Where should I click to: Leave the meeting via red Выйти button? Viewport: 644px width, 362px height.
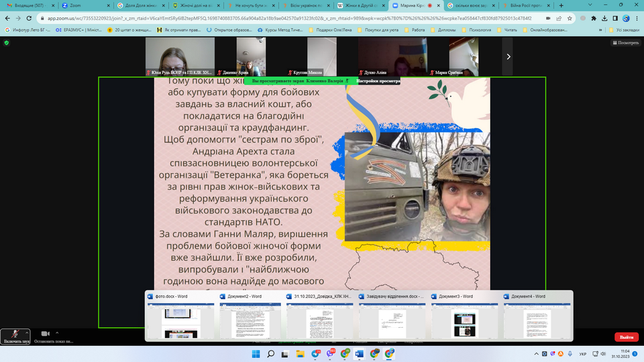click(x=626, y=337)
